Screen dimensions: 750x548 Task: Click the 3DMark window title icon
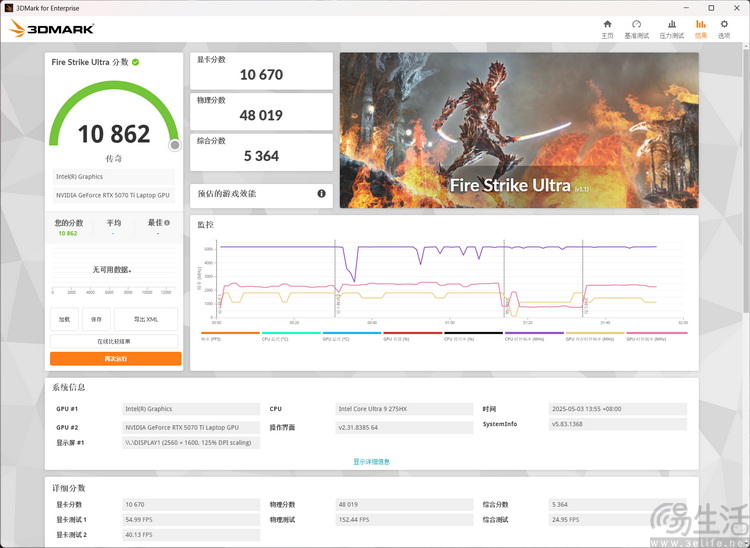click(x=9, y=8)
